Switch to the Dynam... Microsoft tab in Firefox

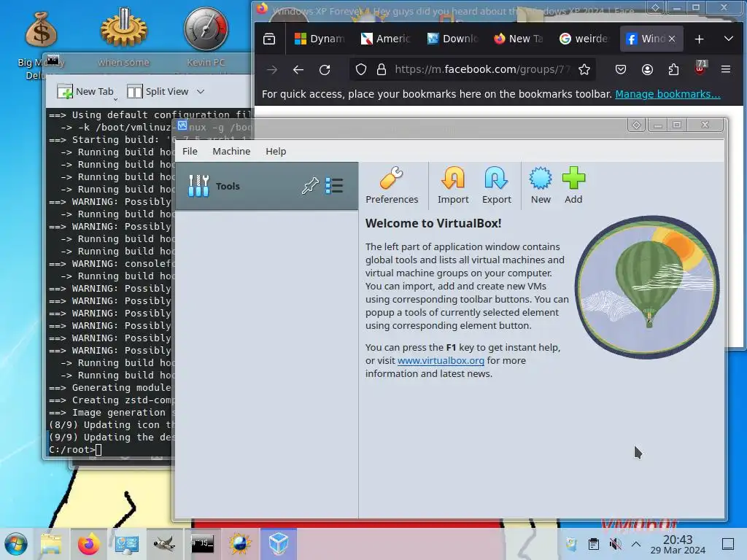tap(320, 39)
